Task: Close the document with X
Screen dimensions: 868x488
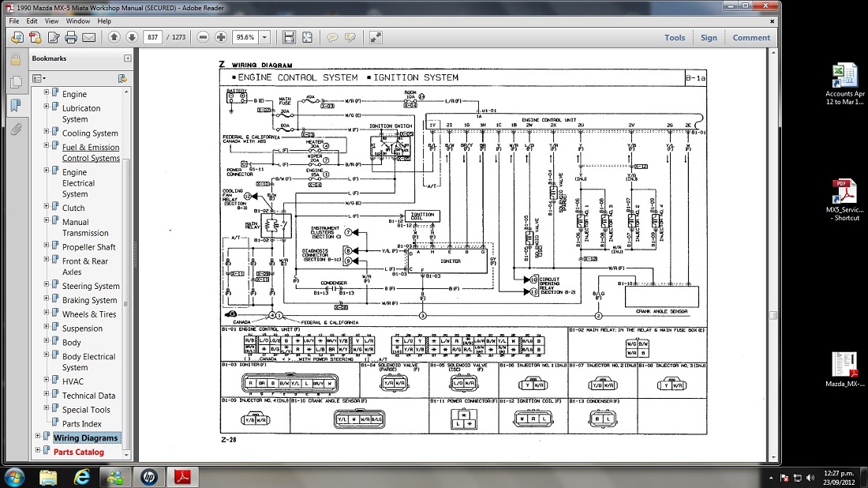Action: pyautogui.click(x=773, y=21)
